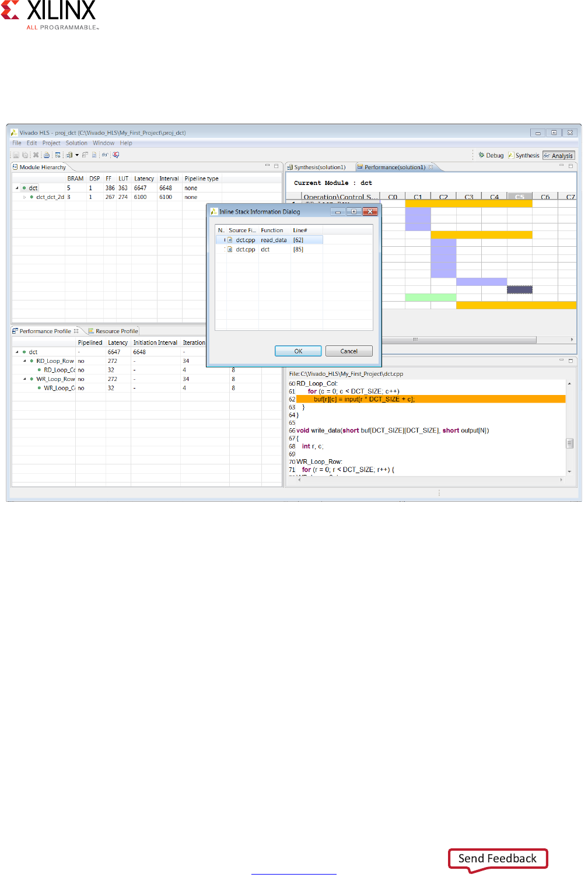
Task: Collapse RD_Loop_Row node
Action: point(24,361)
